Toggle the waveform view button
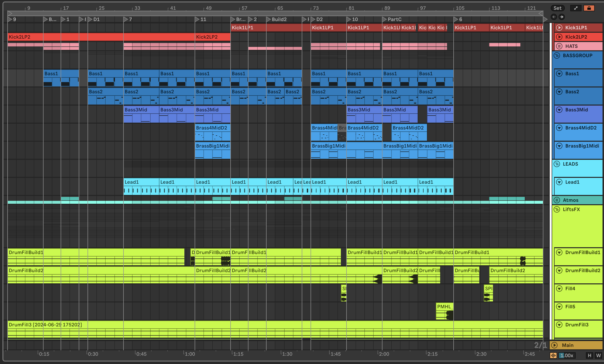The height and width of the screenshot is (364, 604). (x=553, y=355)
